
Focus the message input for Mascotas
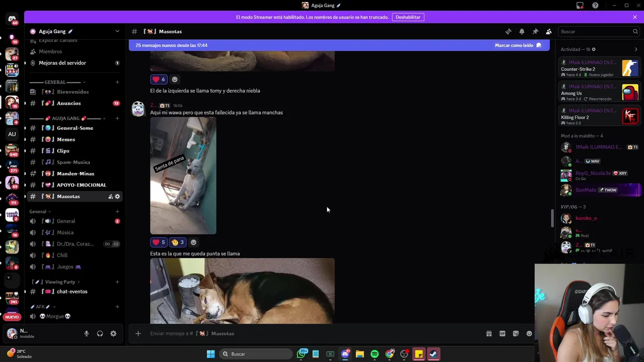[312, 333]
